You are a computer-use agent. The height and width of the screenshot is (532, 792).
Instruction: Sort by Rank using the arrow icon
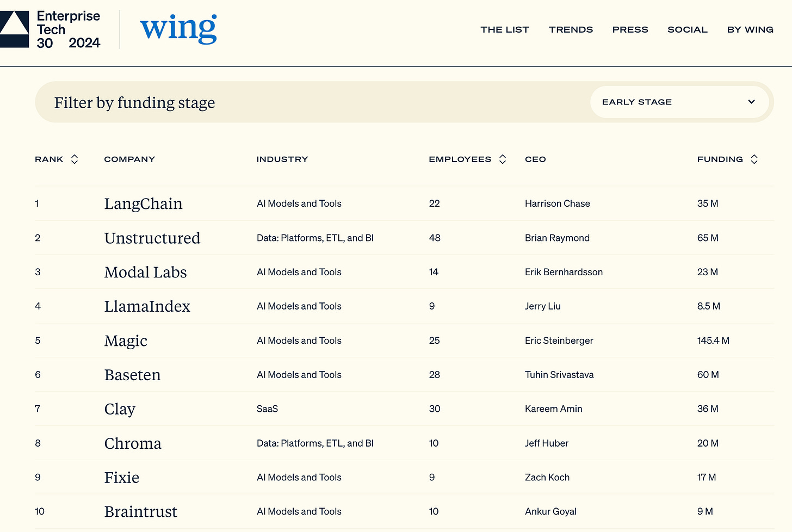tap(75, 159)
